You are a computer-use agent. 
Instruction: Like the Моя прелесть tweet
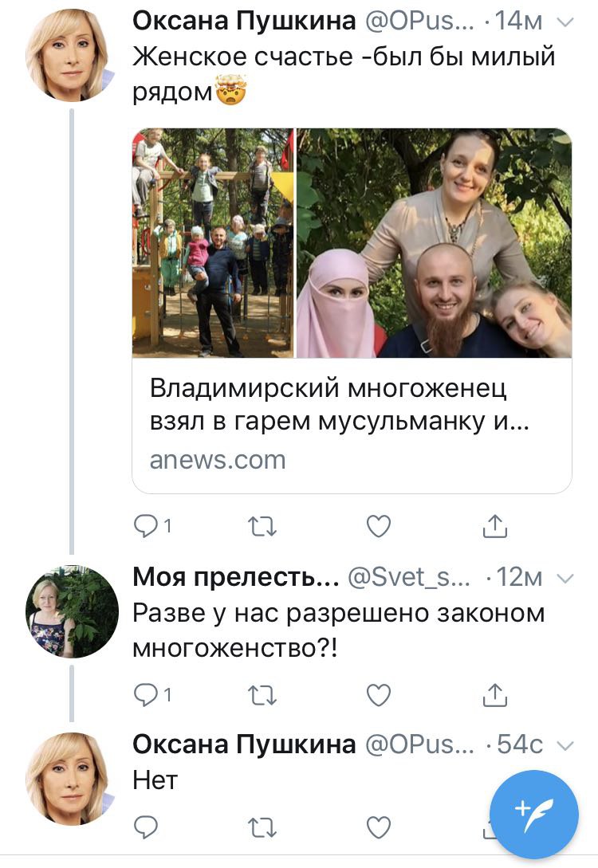pyautogui.click(x=379, y=695)
